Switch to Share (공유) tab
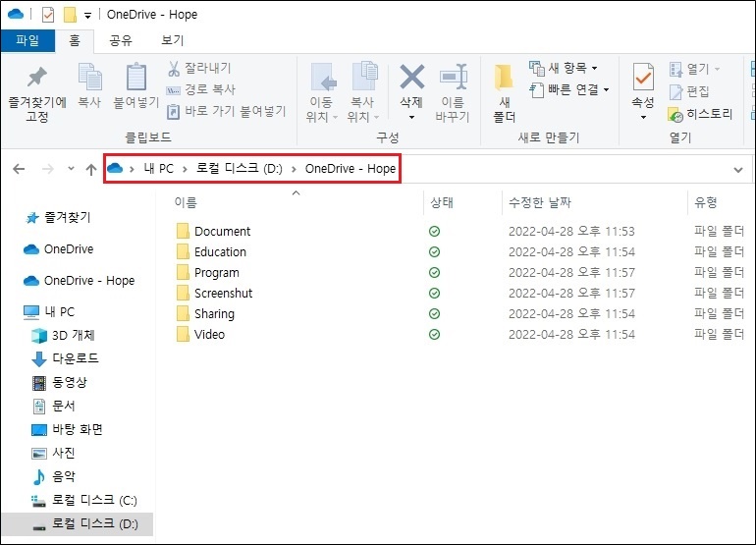 click(x=121, y=40)
